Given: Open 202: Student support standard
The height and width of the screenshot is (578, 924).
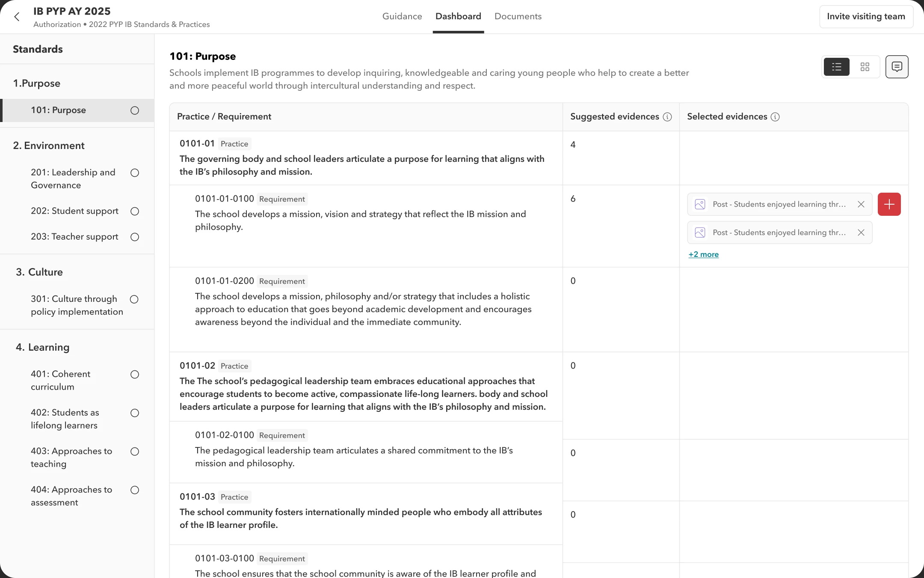Looking at the screenshot, I should click(74, 211).
